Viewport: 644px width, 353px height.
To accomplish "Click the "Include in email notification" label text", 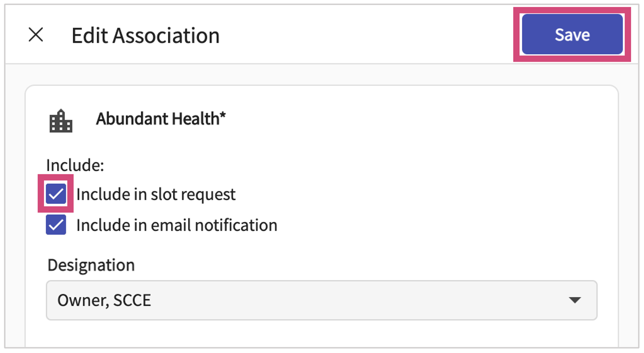I will point(176,225).
